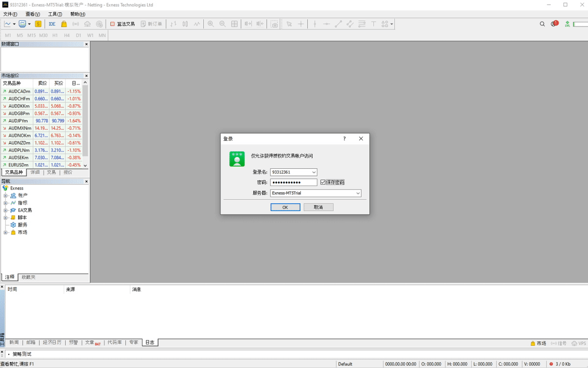The width and height of the screenshot is (588, 368).
Task: Click OK in the login dialog
Action: [x=285, y=207]
